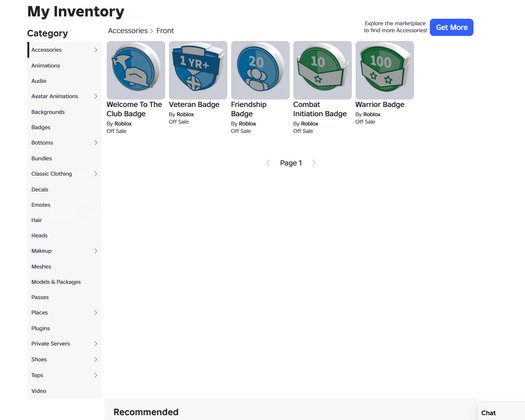
Task: Expand the Avatar Animations submenu chevron
Action: (x=96, y=96)
